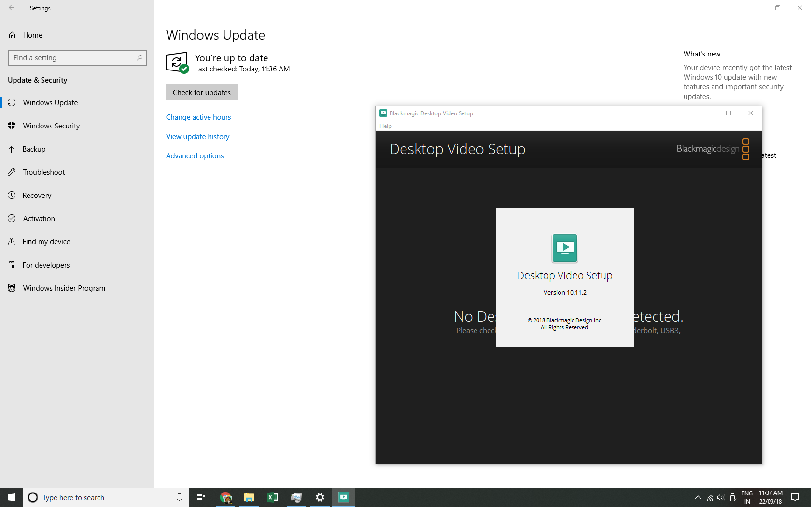Image resolution: width=812 pixels, height=507 pixels.
Task: Click the You're up to date status icon
Action: [x=177, y=63]
